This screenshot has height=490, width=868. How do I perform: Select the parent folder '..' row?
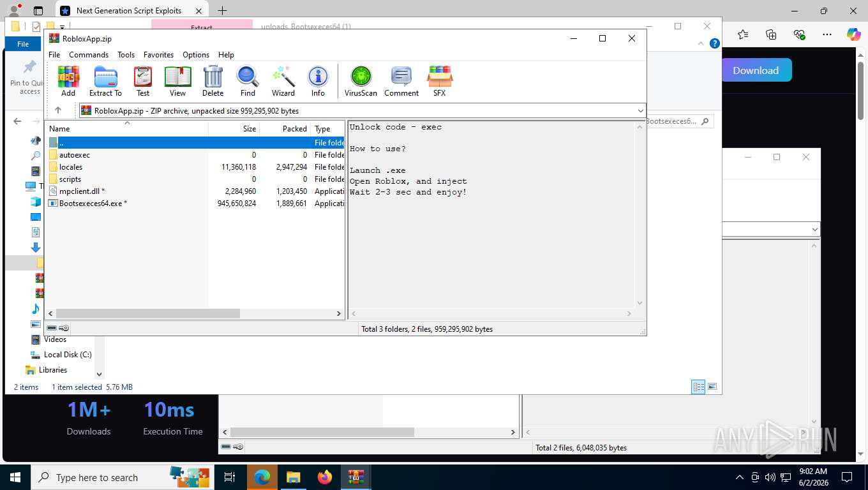[195, 143]
